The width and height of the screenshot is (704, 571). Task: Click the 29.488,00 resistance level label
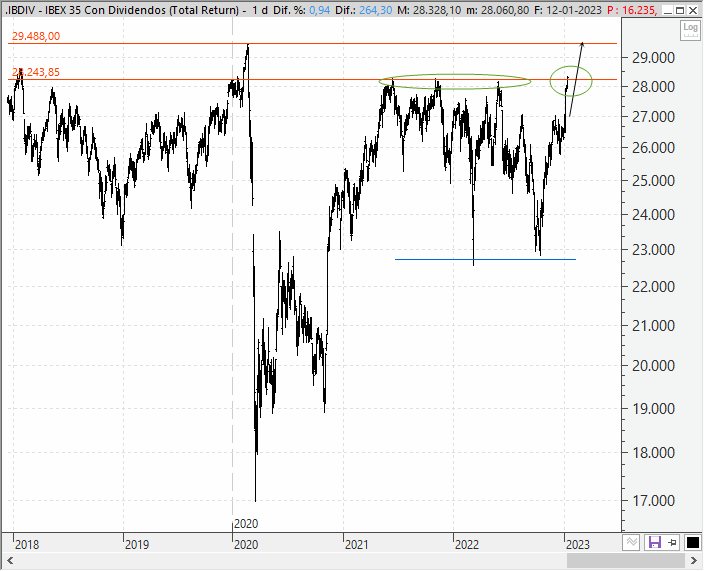click(35, 36)
